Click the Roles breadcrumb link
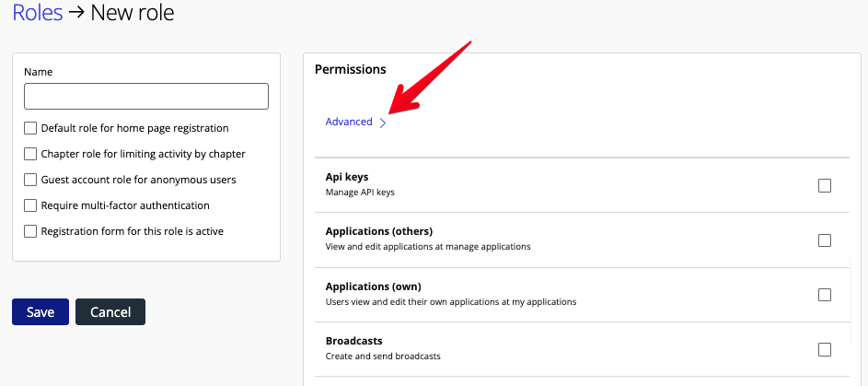868x386 pixels. pyautogui.click(x=38, y=13)
